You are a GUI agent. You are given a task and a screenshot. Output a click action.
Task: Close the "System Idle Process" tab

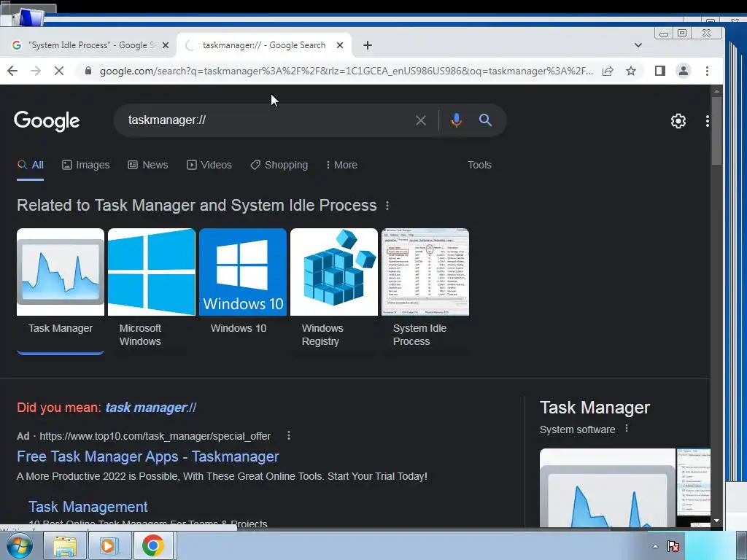tap(166, 45)
